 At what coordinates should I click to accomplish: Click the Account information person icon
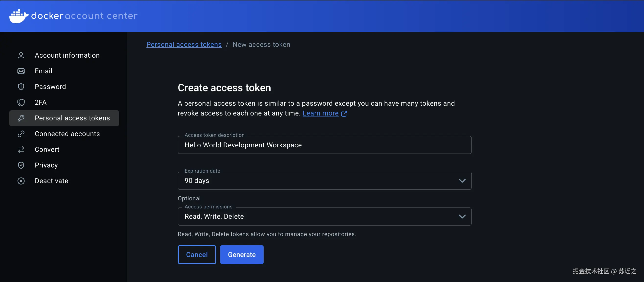pos(21,55)
